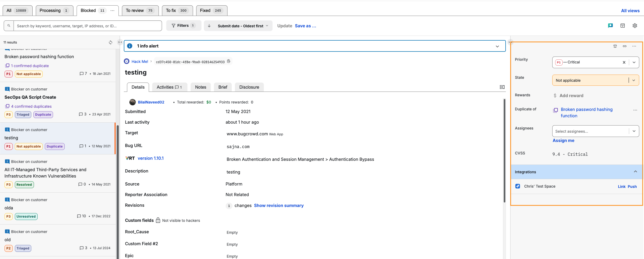The image size is (644, 259).
Task: Open the green chat announcement icon
Action: 610,26
